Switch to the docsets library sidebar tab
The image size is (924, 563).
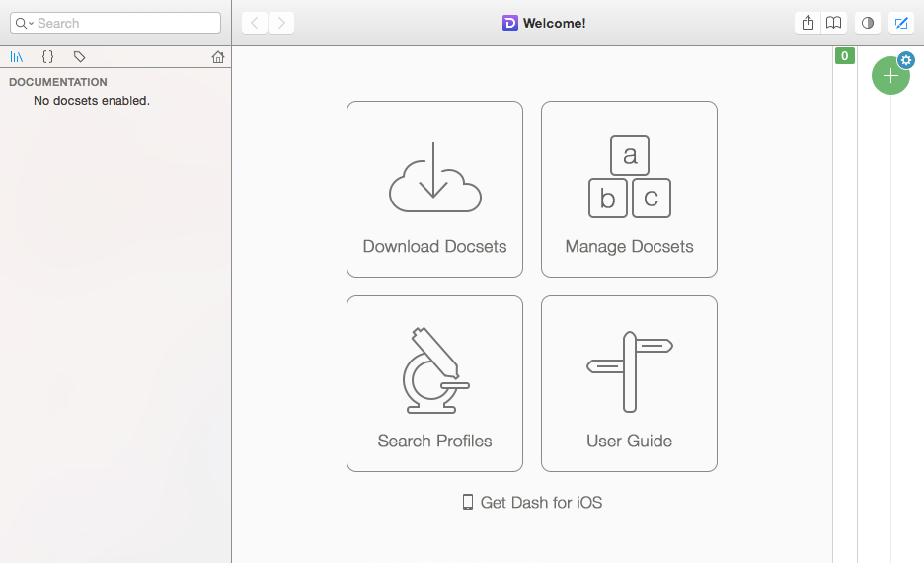(17, 57)
